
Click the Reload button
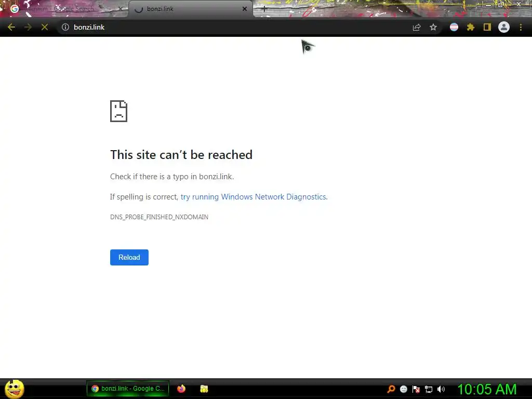point(129,257)
